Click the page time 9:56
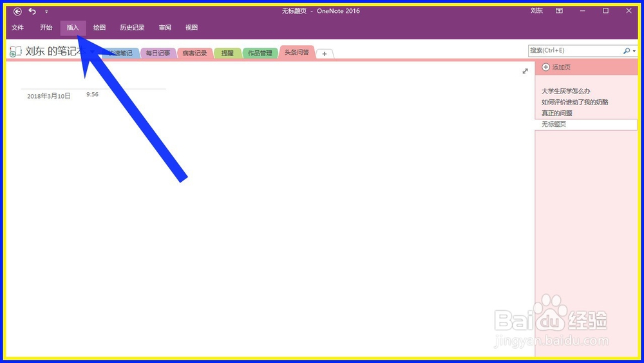 pyautogui.click(x=92, y=94)
